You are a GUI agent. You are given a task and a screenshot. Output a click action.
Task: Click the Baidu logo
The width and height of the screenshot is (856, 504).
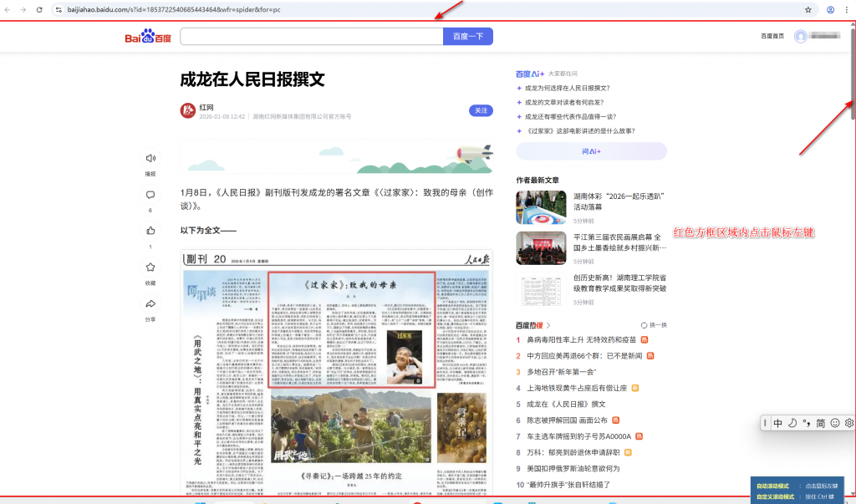click(148, 37)
